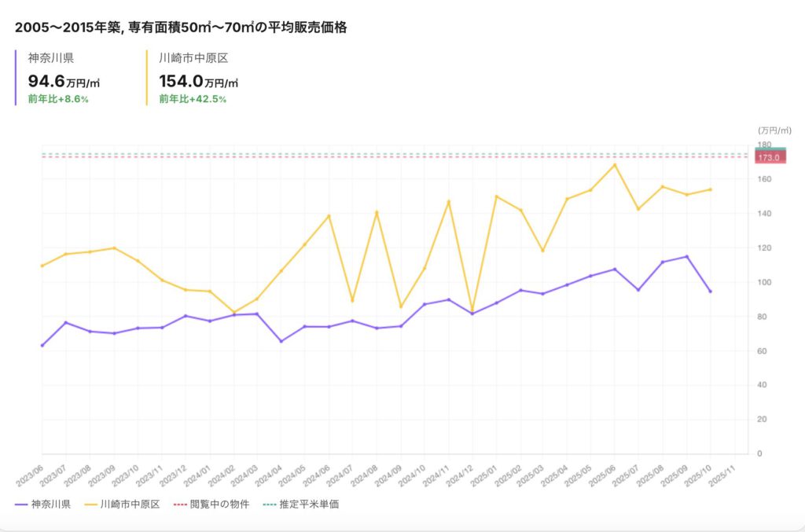Click the purple data point at 2025/09
This screenshot has width=805, height=532.
click(686, 256)
